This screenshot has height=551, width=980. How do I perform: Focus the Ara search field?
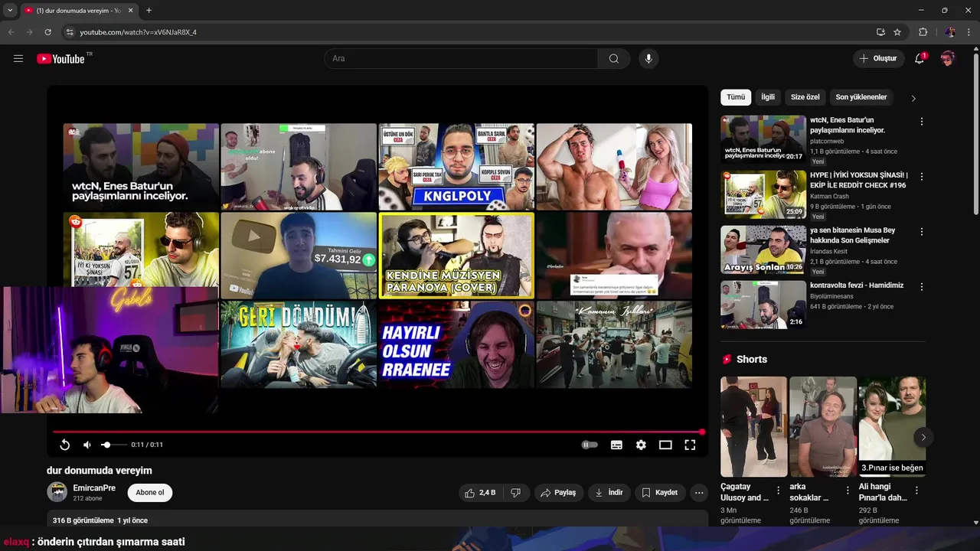pyautogui.click(x=461, y=58)
